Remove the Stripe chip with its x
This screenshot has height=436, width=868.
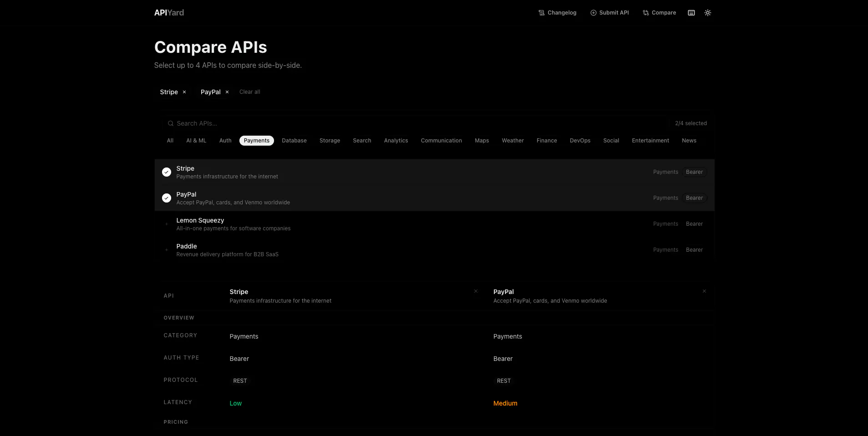tap(184, 92)
